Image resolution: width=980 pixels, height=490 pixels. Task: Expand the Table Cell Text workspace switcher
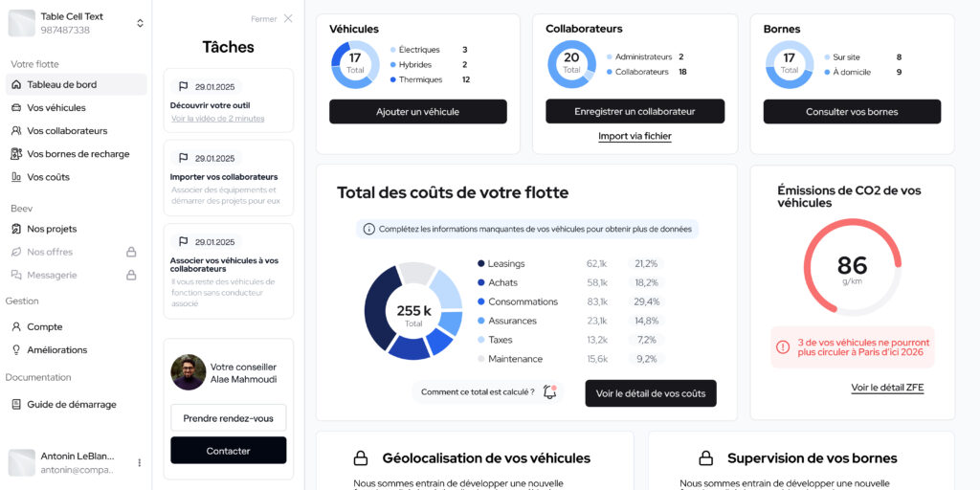pos(140,23)
